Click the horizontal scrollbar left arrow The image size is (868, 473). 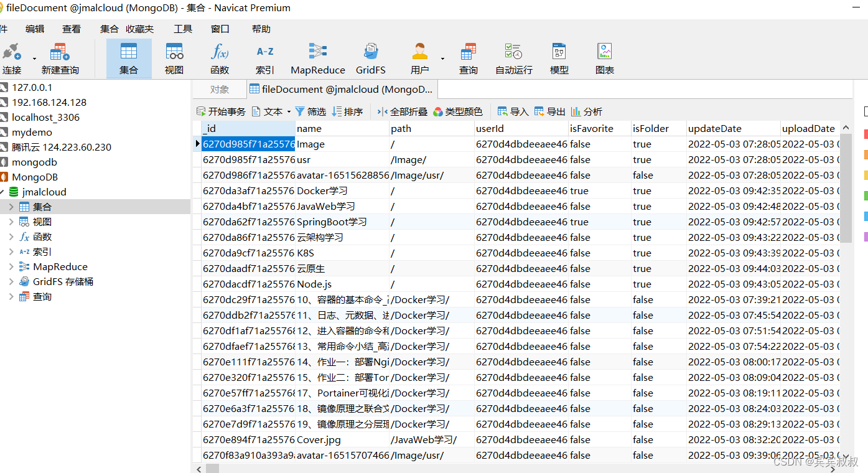[199, 468]
